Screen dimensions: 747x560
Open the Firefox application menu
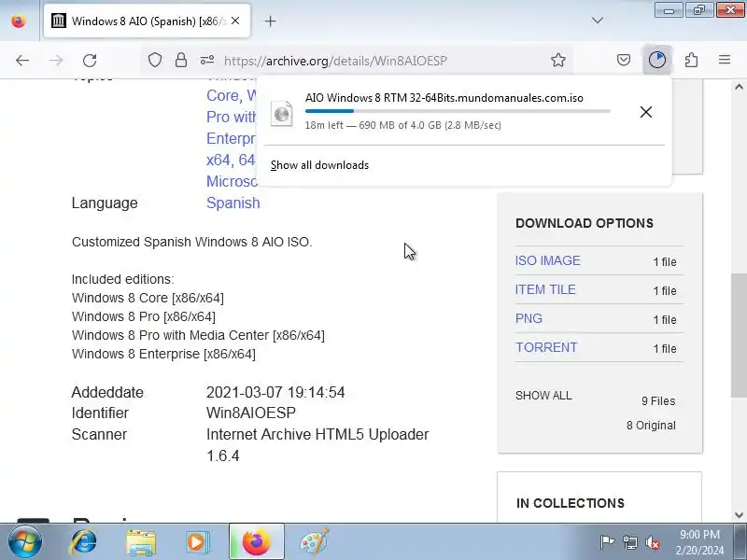(725, 60)
